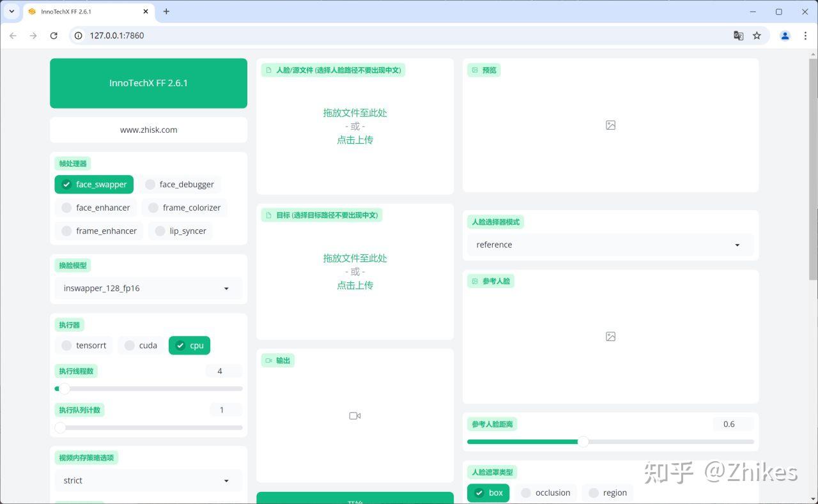This screenshot has height=504, width=818.
Task: Select the cuda execution provider
Action: tap(141, 346)
